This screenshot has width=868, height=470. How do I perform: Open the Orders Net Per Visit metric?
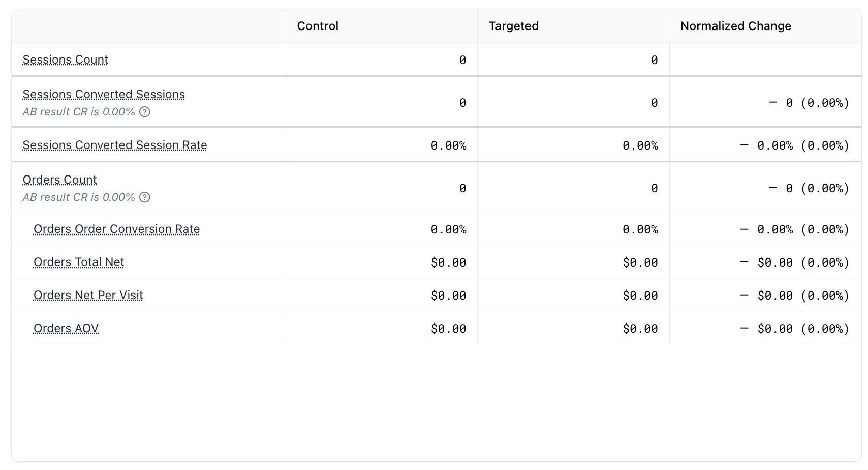pos(88,296)
